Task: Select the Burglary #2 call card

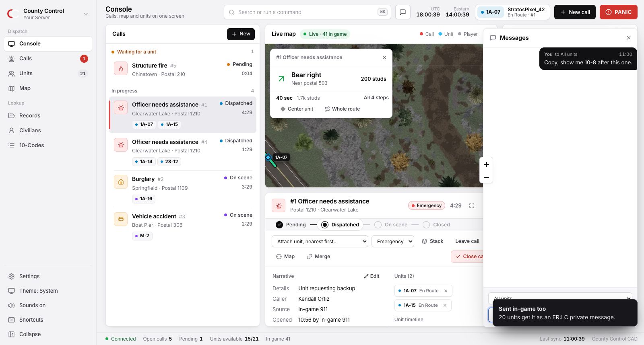Action: click(183, 189)
